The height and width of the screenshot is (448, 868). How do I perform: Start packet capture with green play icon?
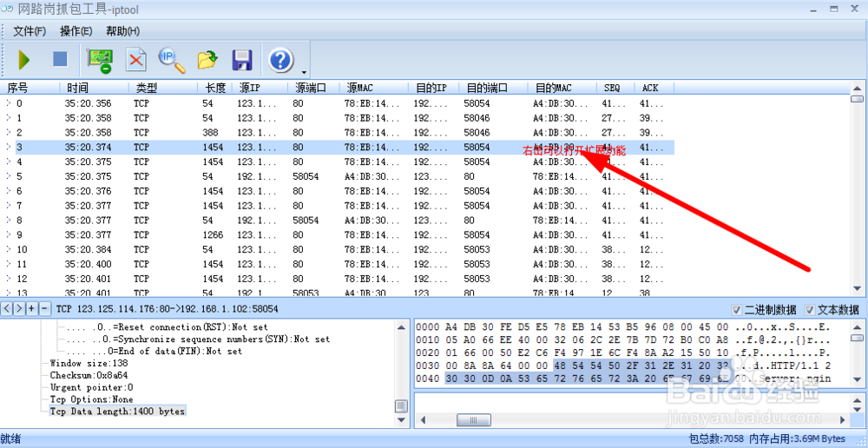(23, 59)
